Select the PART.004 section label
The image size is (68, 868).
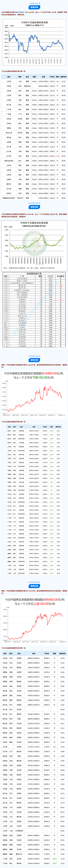click(34, 582)
